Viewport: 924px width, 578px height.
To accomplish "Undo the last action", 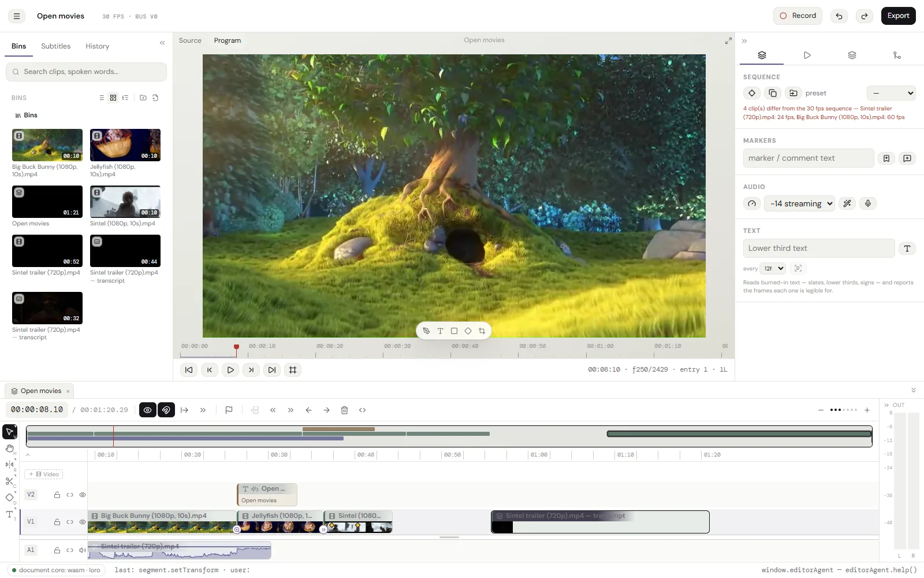I will [x=839, y=16].
